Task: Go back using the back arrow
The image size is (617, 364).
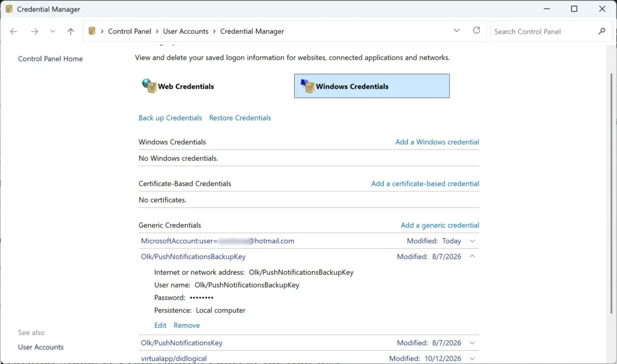Action: point(14,31)
